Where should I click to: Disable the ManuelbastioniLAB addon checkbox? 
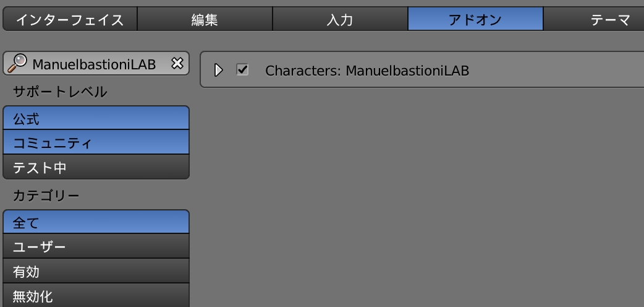point(242,69)
